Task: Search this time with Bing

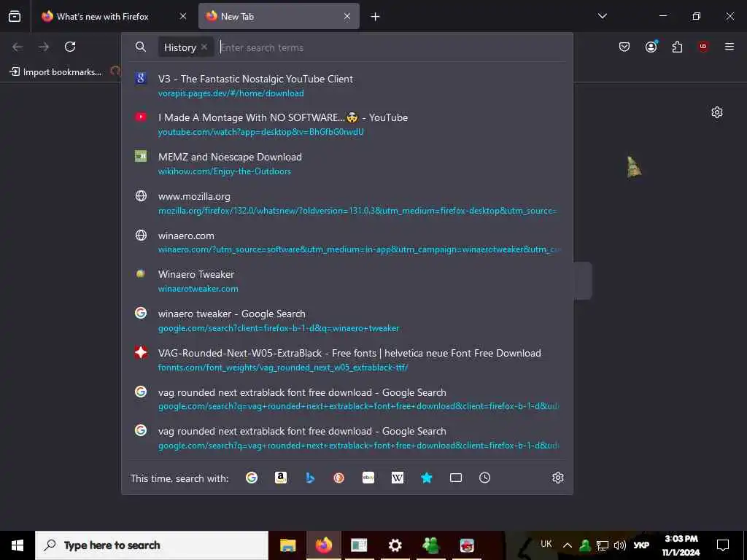Action: (310, 478)
